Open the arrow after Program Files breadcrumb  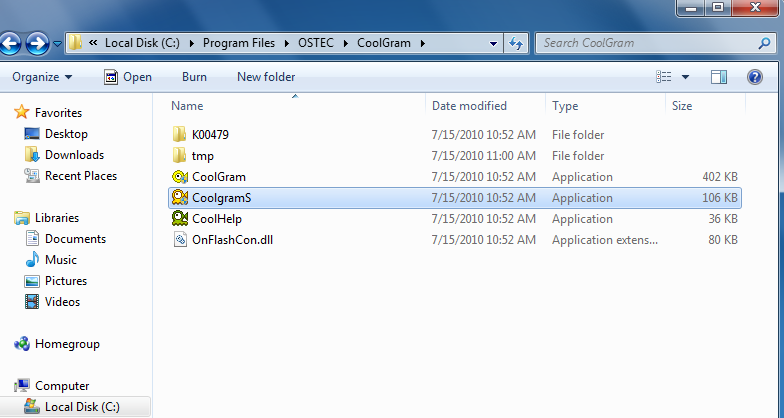click(287, 44)
